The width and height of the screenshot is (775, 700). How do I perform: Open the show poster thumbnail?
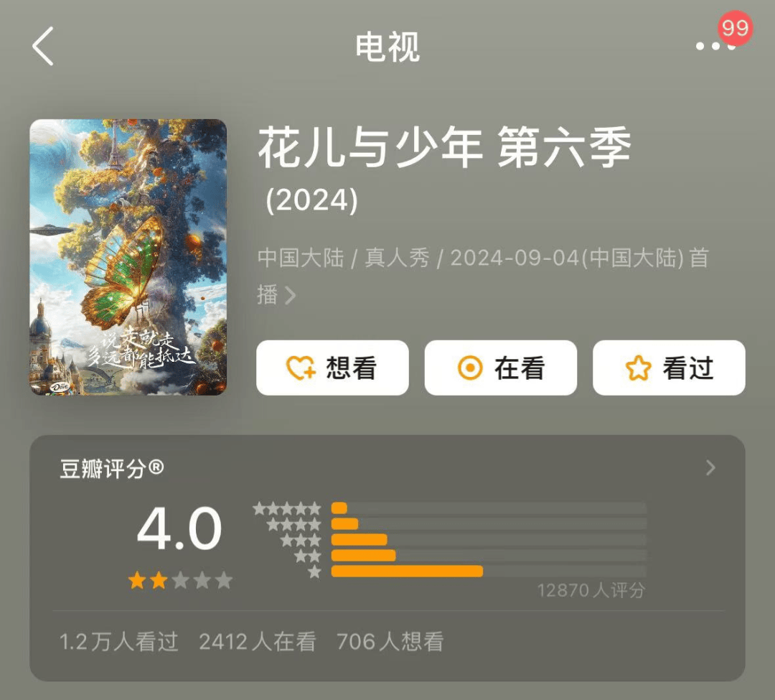(x=128, y=257)
